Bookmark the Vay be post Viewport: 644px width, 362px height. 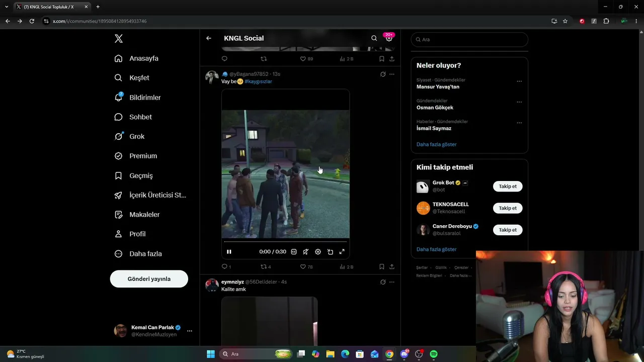(x=382, y=266)
